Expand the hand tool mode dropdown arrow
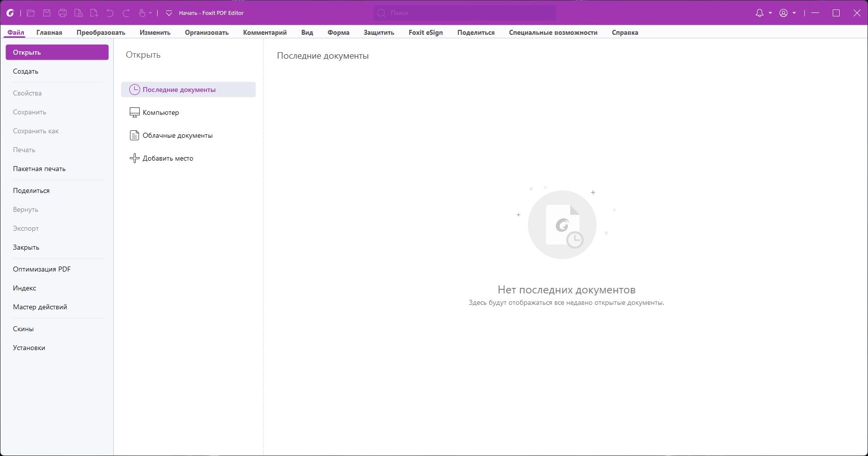This screenshot has height=456, width=868. [x=150, y=13]
